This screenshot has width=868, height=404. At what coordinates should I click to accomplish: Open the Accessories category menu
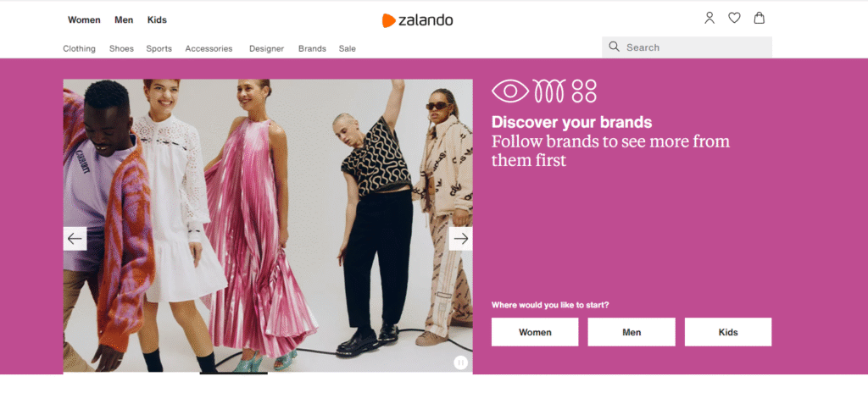tap(209, 49)
